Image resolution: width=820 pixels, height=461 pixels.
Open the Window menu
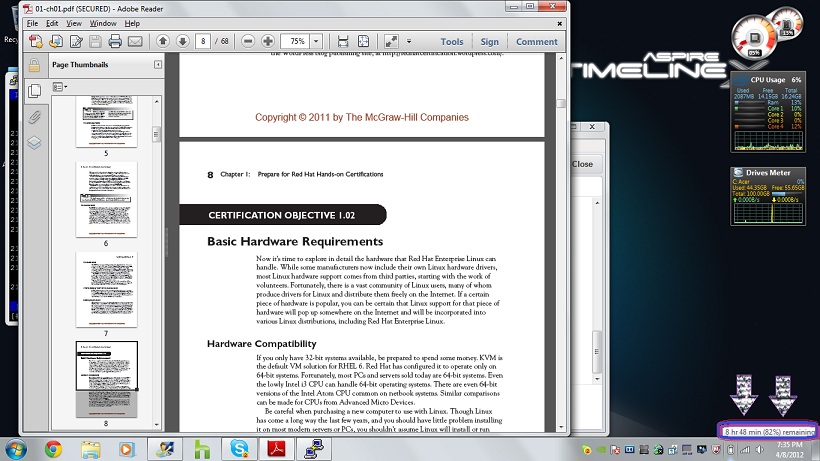point(102,22)
